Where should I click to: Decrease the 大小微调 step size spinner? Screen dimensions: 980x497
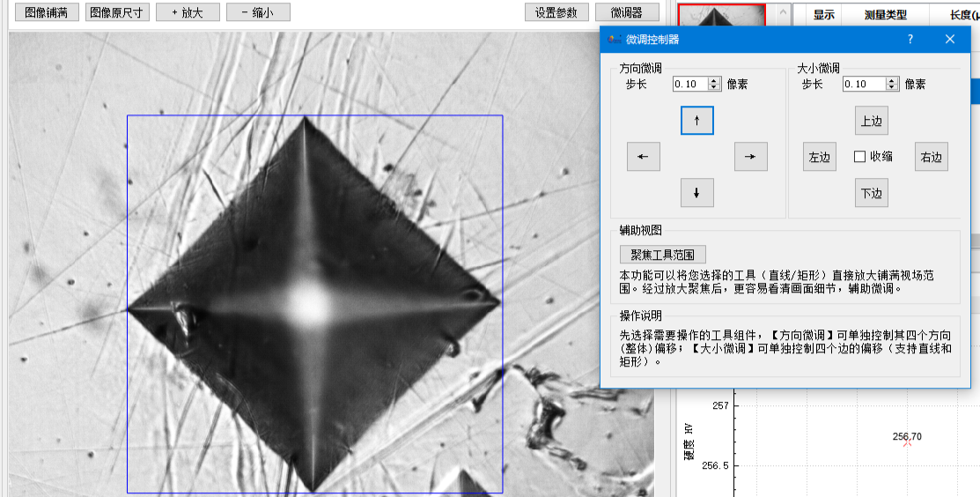[x=893, y=87]
